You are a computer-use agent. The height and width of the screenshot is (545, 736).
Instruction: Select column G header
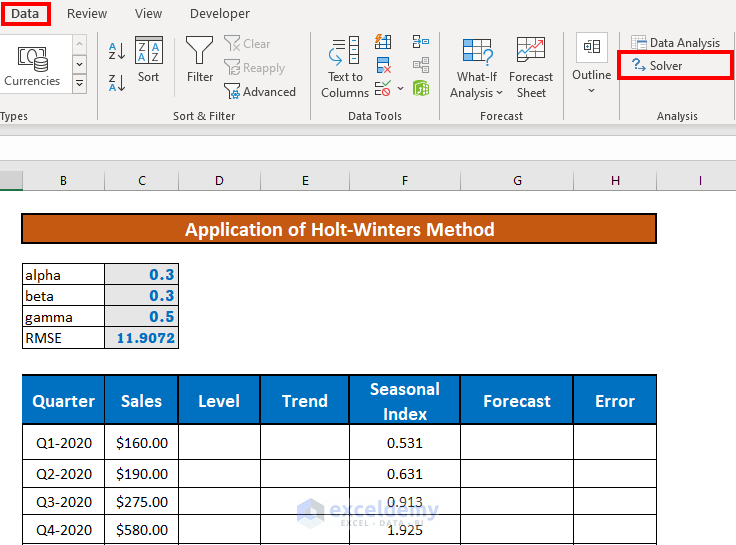[x=517, y=181]
